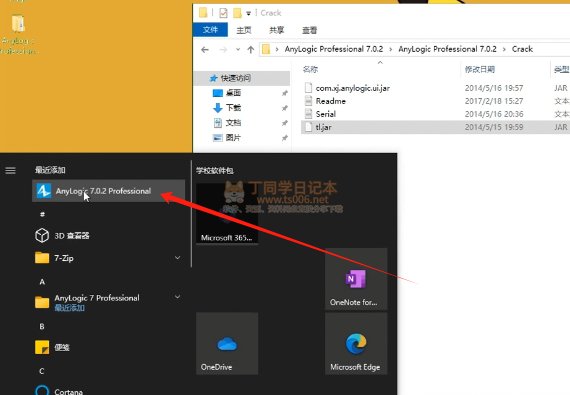The height and width of the screenshot is (395, 570).
Task: Unpin 下载 using its pin icon
Action: click(x=285, y=108)
